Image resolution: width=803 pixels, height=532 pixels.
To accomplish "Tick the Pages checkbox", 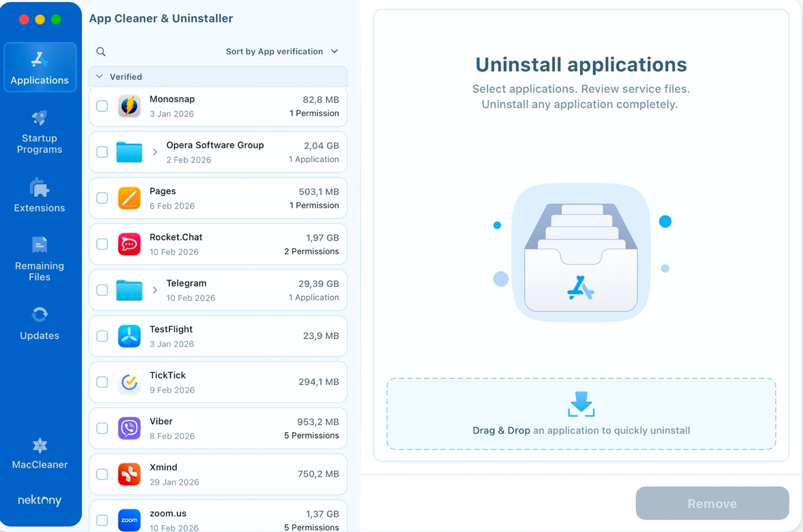I will [x=102, y=198].
